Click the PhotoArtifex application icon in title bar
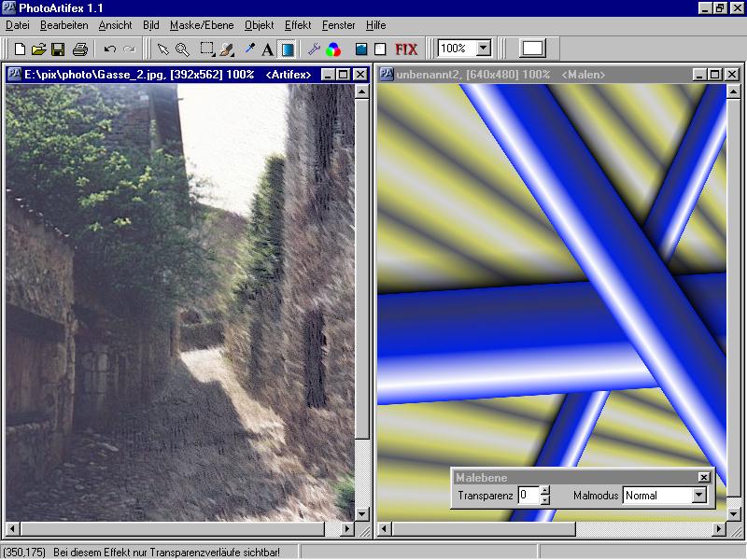 [x=9, y=7]
